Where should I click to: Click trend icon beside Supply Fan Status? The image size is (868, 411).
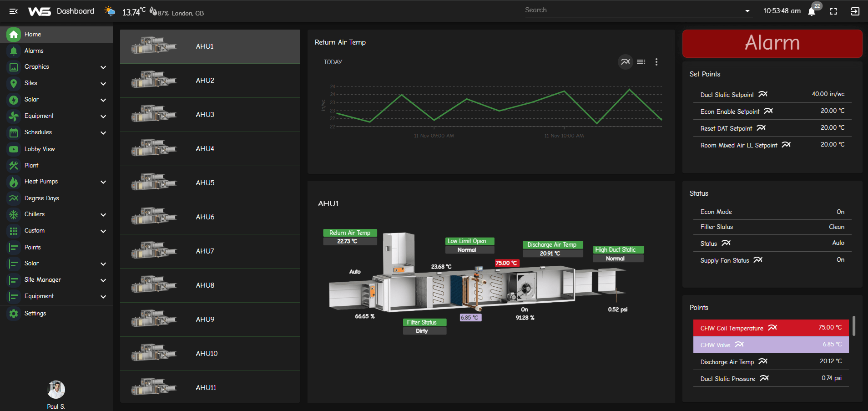758,260
